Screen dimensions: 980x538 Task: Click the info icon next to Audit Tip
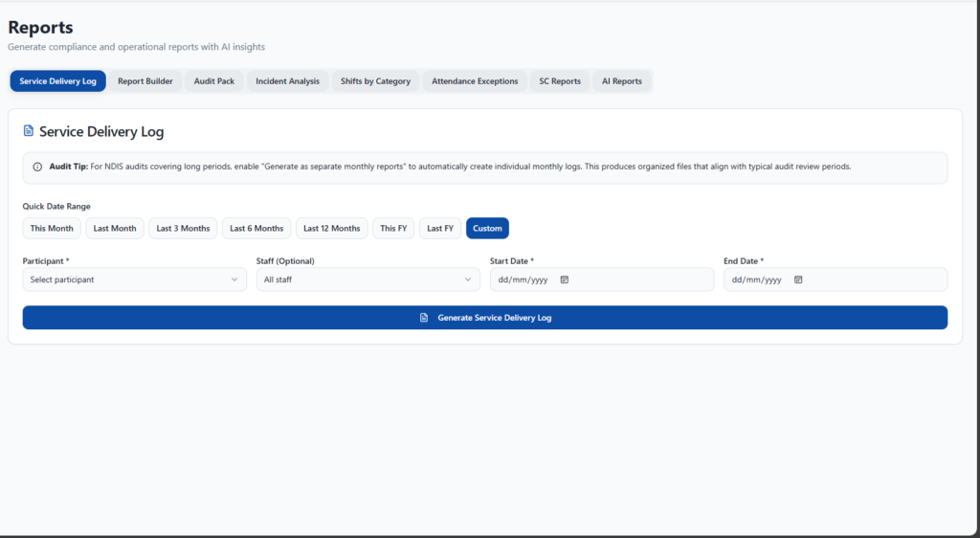pos(37,167)
